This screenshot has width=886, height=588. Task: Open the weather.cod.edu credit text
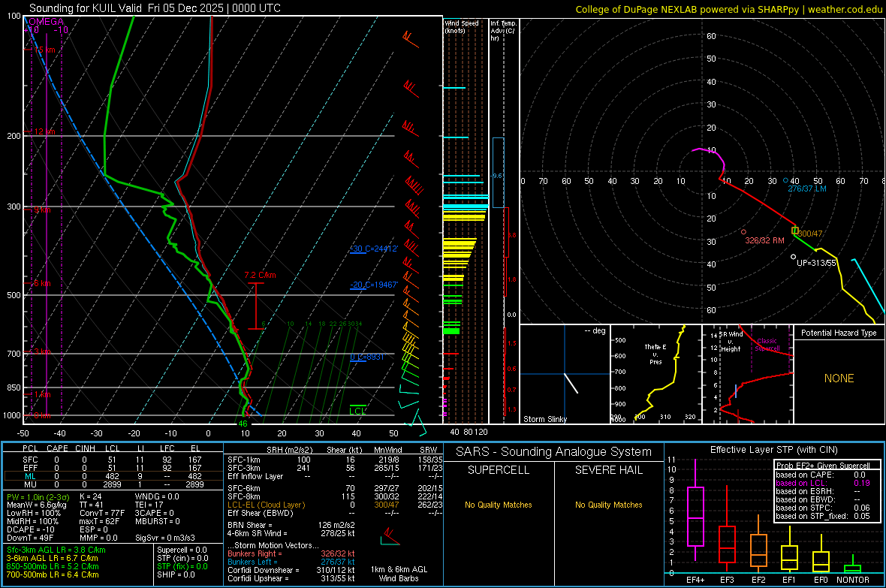click(x=845, y=9)
